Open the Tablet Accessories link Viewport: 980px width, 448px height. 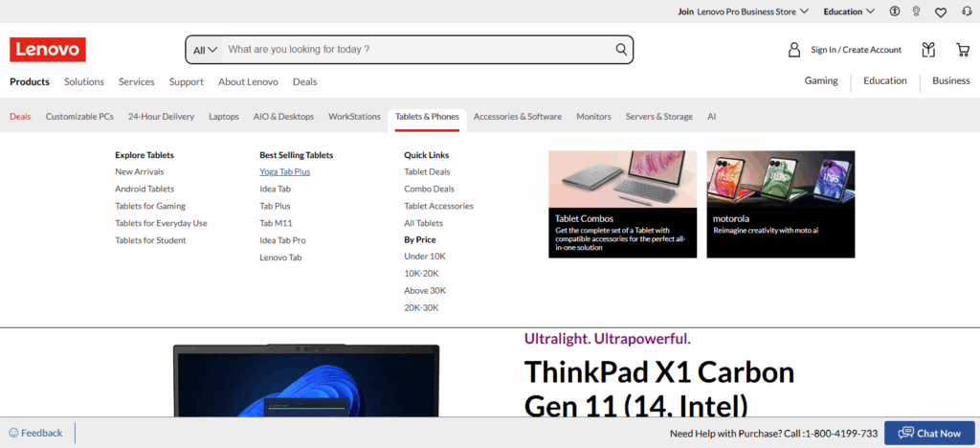[438, 206]
